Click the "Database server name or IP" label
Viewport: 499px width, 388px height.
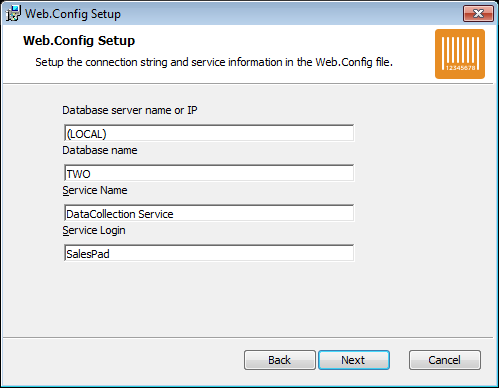tap(130, 110)
